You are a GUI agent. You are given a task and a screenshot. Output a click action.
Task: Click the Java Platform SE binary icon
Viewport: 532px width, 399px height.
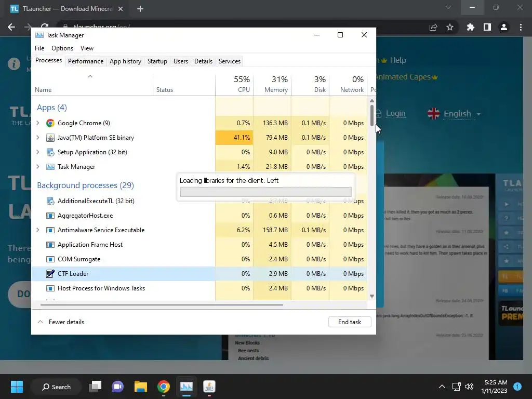click(x=50, y=138)
